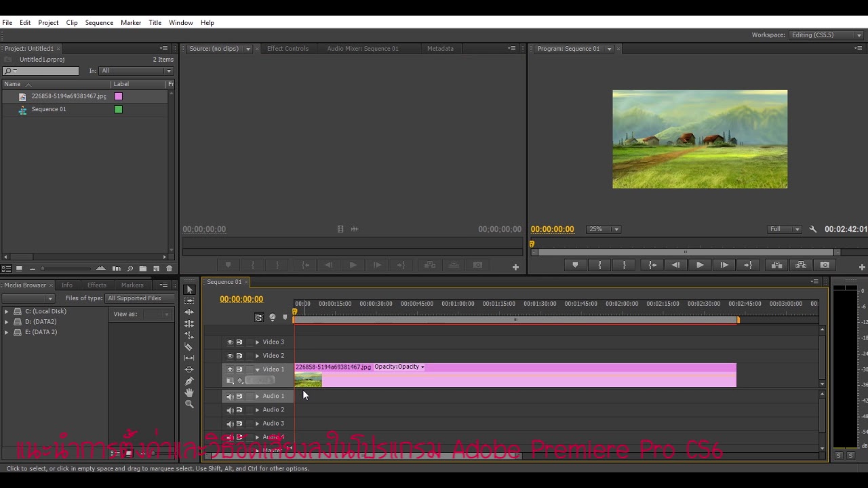Image resolution: width=868 pixels, height=488 pixels.
Task: Collapse the Video 1 track
Action: [x=257, y=369]
